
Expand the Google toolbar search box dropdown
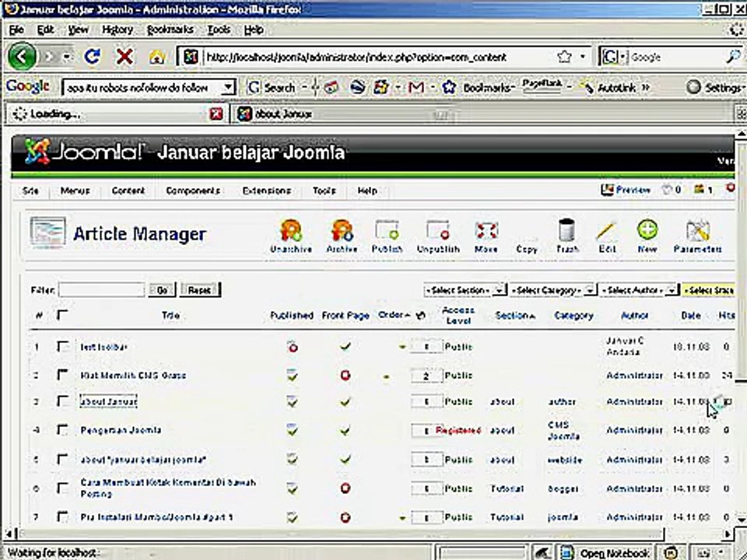point(229,88)
